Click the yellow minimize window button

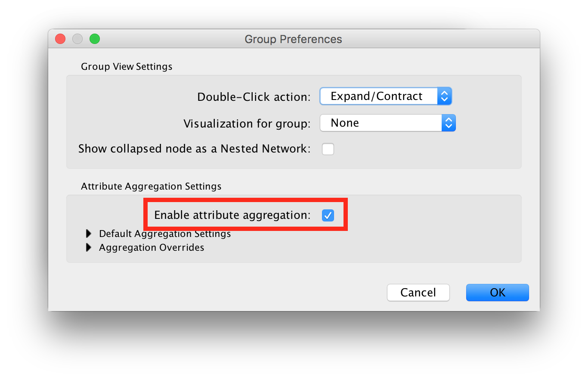[77, 39]
